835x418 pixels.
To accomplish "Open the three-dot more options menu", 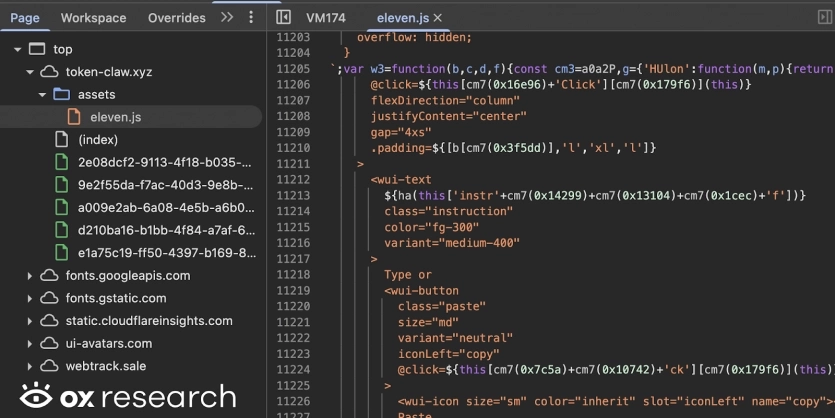I will coord(251,18).
